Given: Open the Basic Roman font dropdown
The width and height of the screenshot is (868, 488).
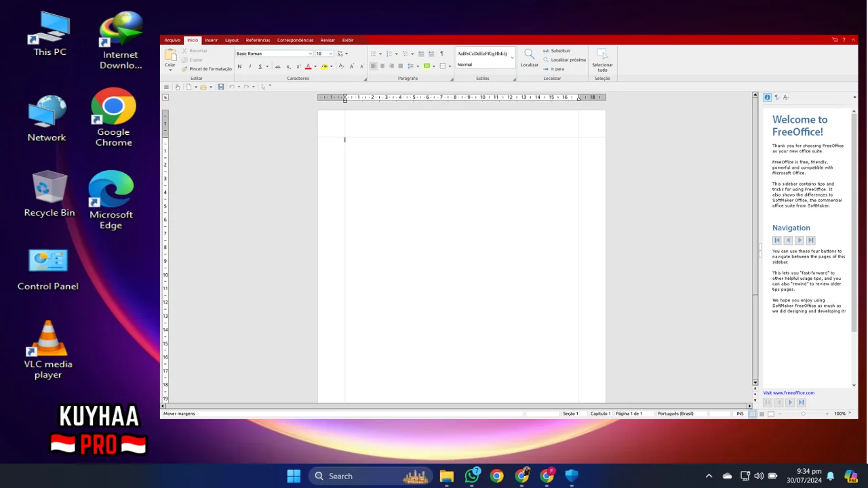Looking at the screenshot, I should pyautogui.click(x=310, y=54).
